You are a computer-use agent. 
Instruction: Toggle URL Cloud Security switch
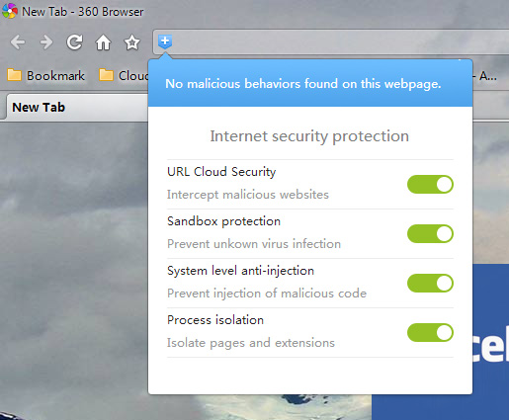(430, 184)
